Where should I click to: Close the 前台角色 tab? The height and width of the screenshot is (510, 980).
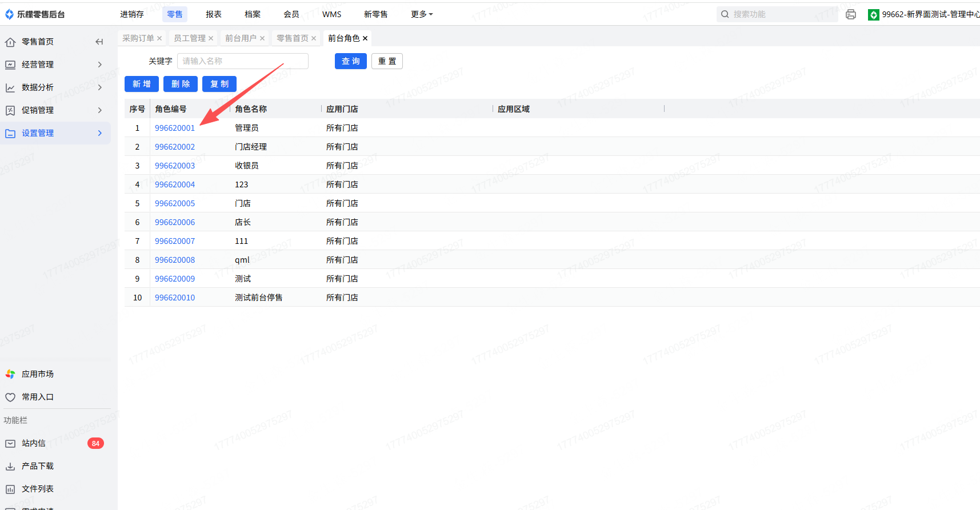click(365, 38)
